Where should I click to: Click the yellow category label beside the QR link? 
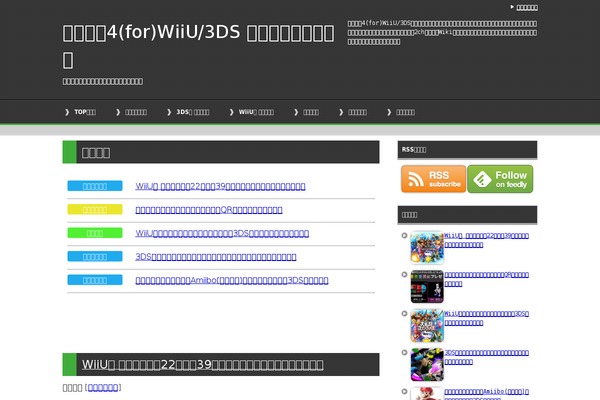coord(95,210)
